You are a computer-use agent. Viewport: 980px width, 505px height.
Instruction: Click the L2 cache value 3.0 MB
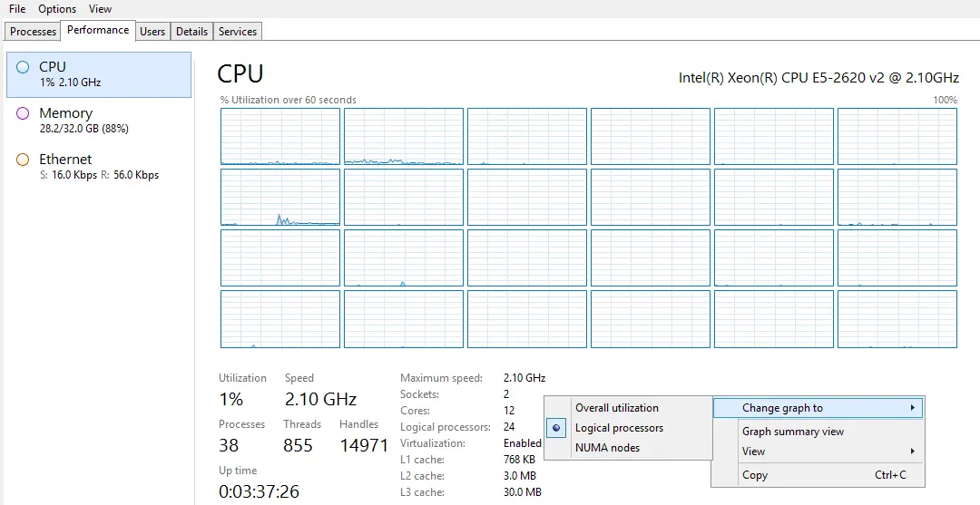(x=519, y=476)
